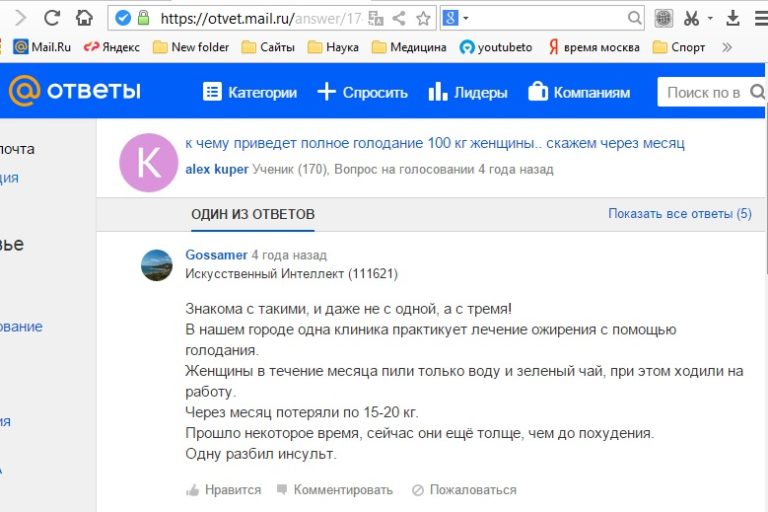Open the search engine dropdown arrow

(466, 19)
